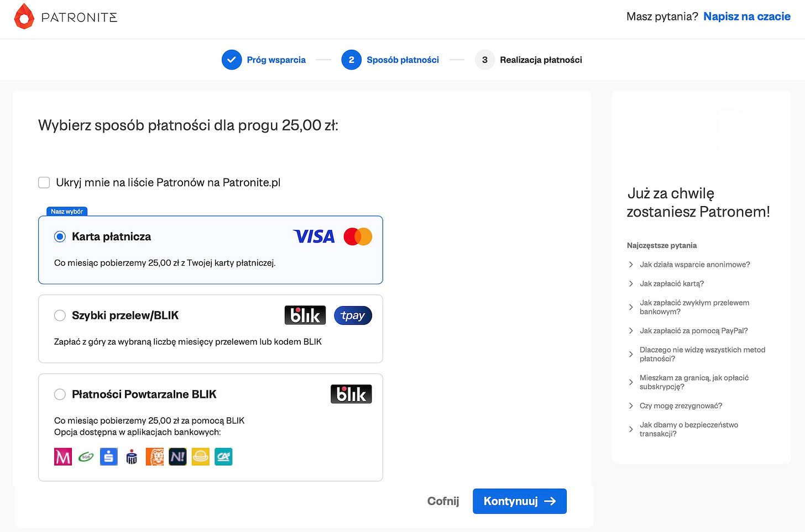Screen dimensions: 805x532
Task: Click the Nest Bank N! icon
Action: (x=177, y=457)
